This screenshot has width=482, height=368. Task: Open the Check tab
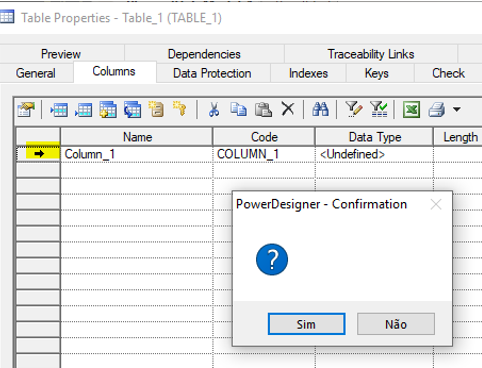(448, 73)
